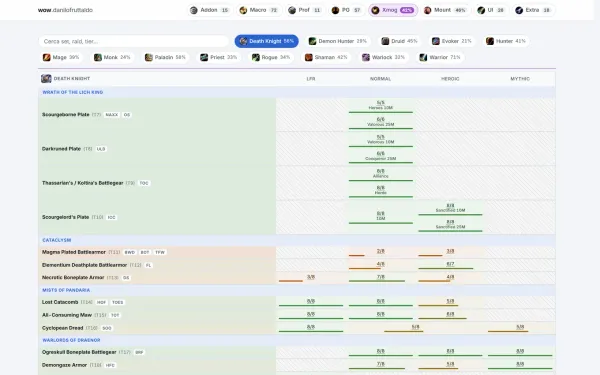Select the Priest class icon
This screenshot has height=375, width=600.
point(204,57)
